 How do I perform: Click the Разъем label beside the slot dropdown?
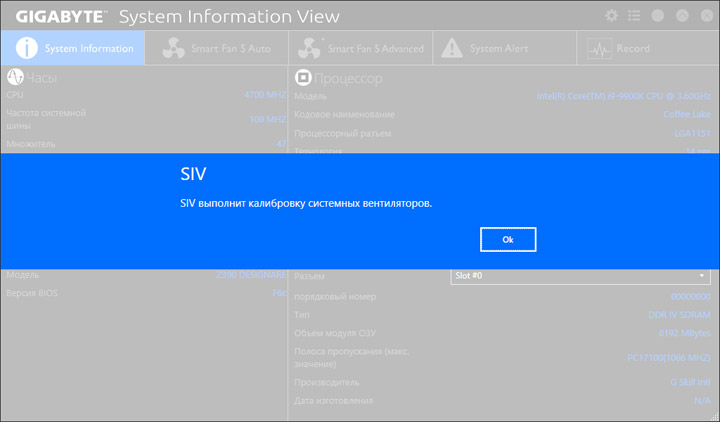point(309,276)
